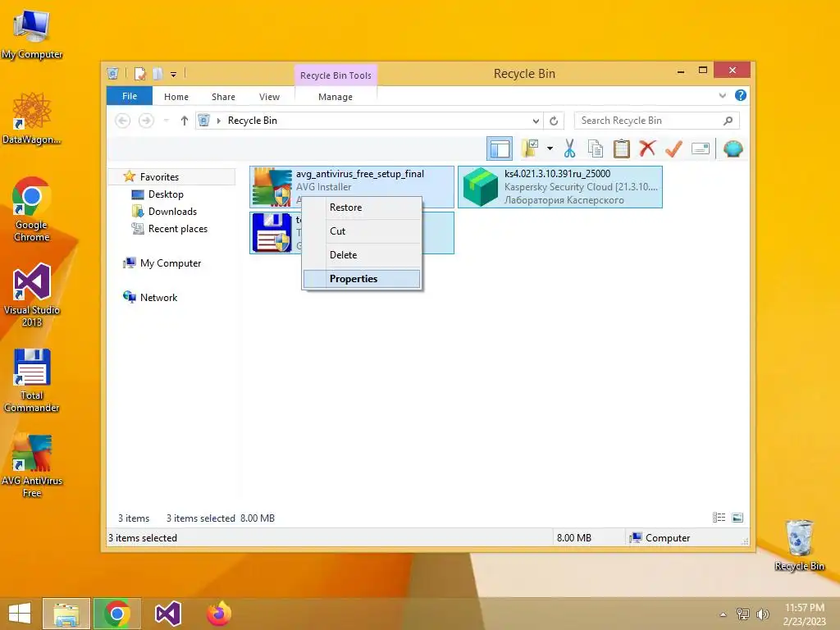This screenshot has width=840, height=630.
Task: Click the blue shell globe icon
Action: [x=733, y=148]
